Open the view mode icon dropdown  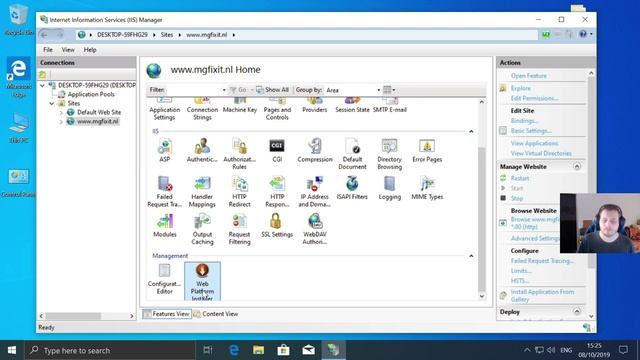(x=389, y=90)
